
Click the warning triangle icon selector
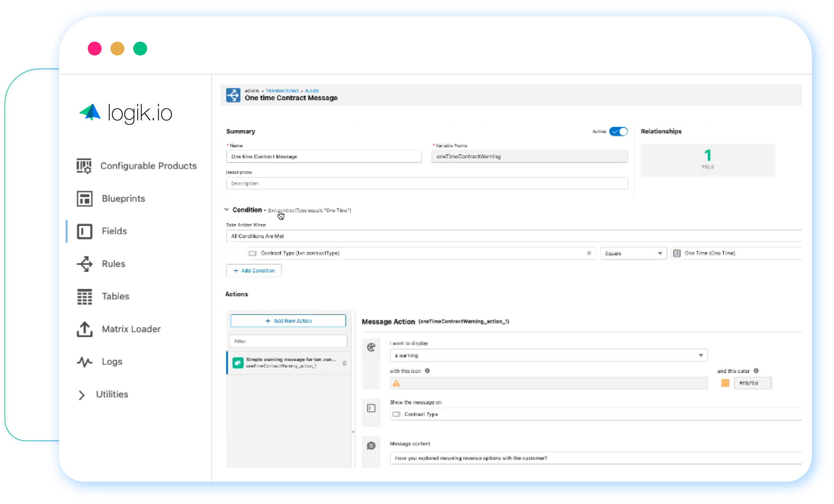(x=397, y=383)
